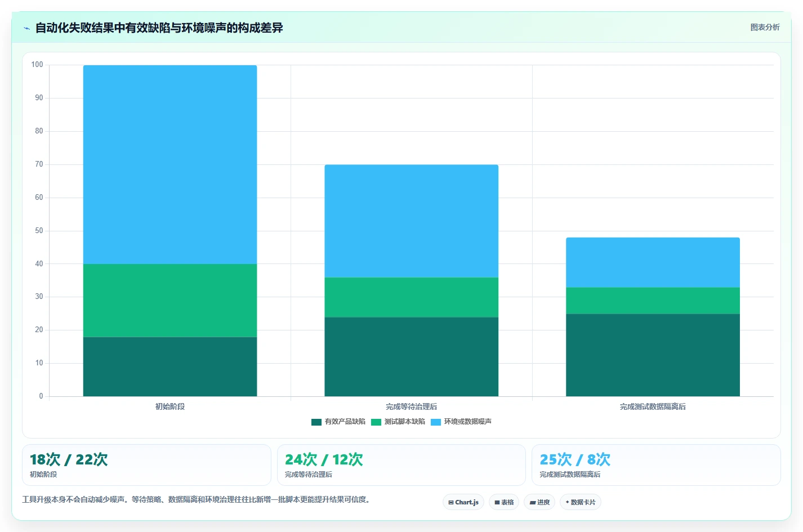Click dark teal segment of 完成等待治理后 bar
The width and height of the screenshot is (803, 532).
point(411,357)
